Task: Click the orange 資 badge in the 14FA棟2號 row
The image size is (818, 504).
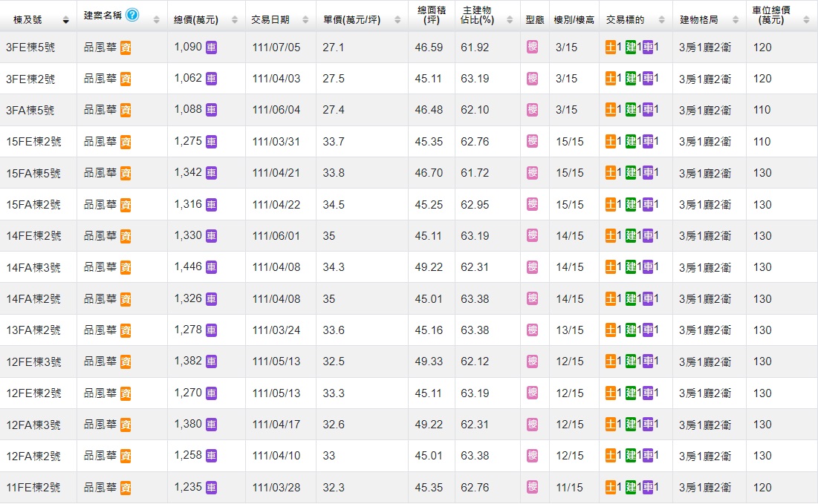Action: point(126,299)
